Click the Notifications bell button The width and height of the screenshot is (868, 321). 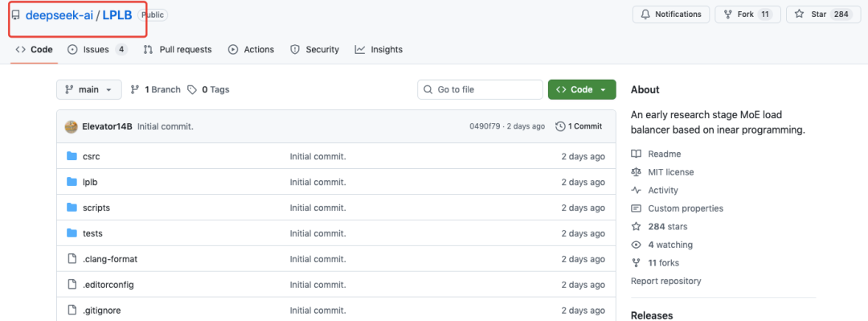pos(671,14)
